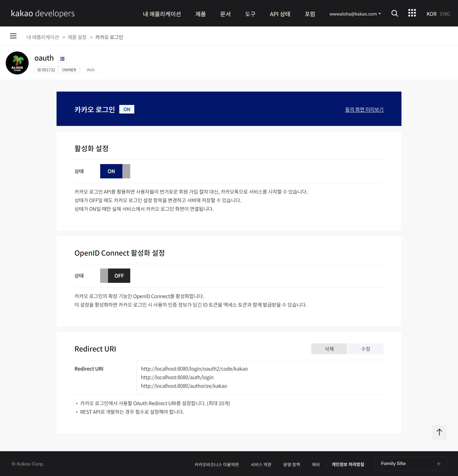Click the ALOHA CLASS app logo
458x476 pixels.
tap(17, 63)
